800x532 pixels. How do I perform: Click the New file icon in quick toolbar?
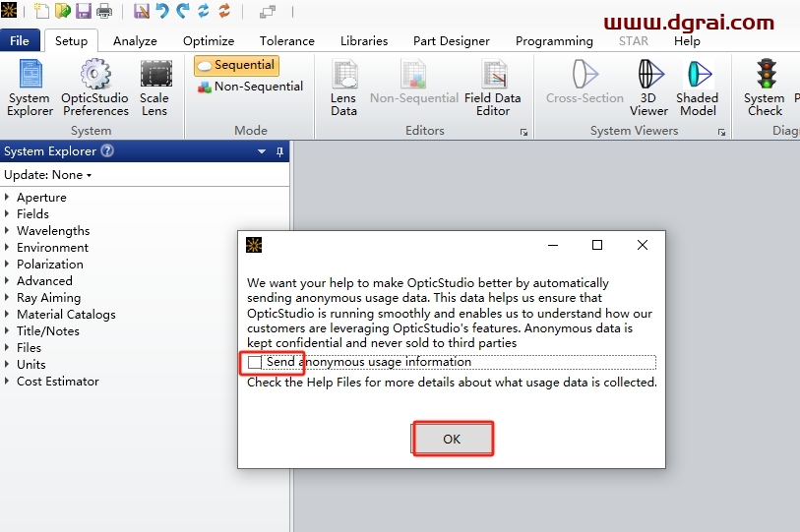(41, 11)
